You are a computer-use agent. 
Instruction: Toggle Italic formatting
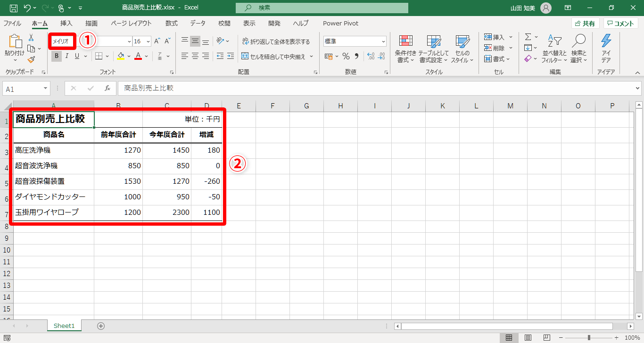point(67,57)
